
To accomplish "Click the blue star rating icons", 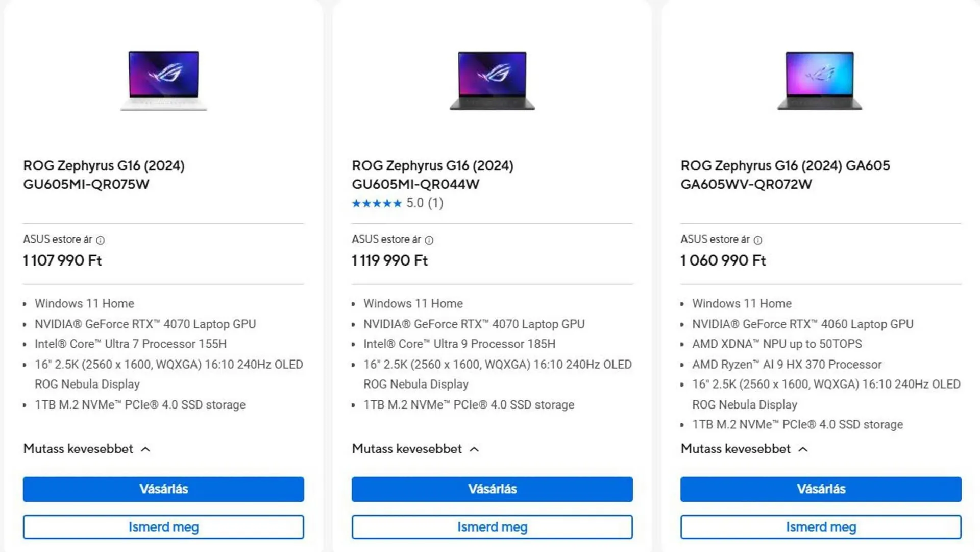I will (377, 204).
